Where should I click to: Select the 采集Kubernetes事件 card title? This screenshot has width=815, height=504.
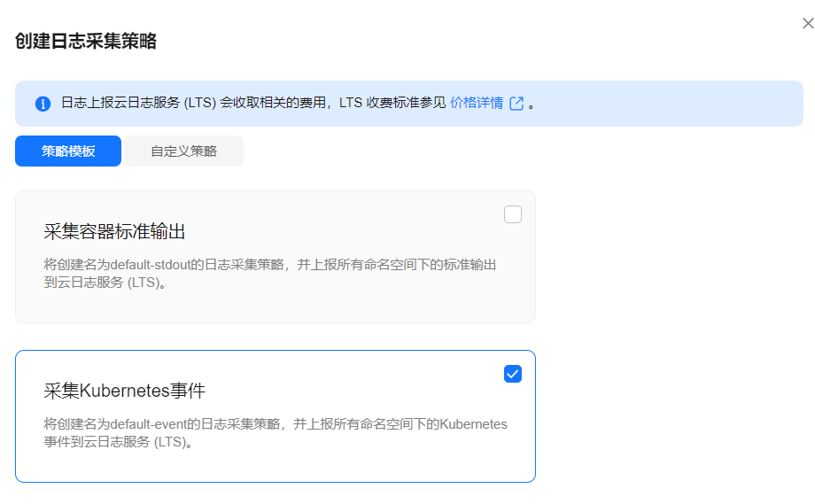point(124,391)
